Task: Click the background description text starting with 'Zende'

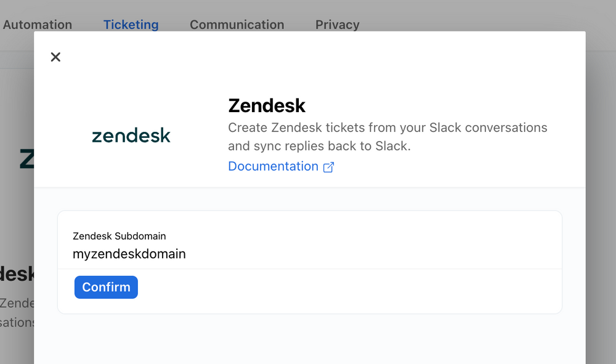Action: point(17,303)
